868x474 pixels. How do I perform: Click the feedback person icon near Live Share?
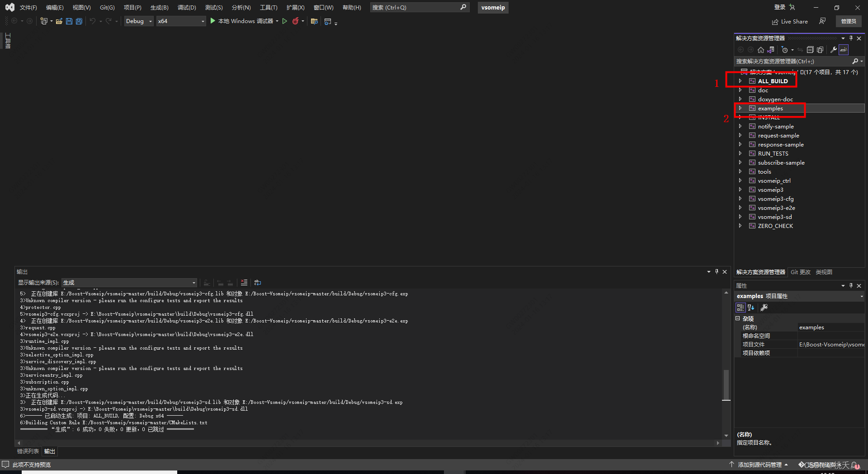coord(822,21)
